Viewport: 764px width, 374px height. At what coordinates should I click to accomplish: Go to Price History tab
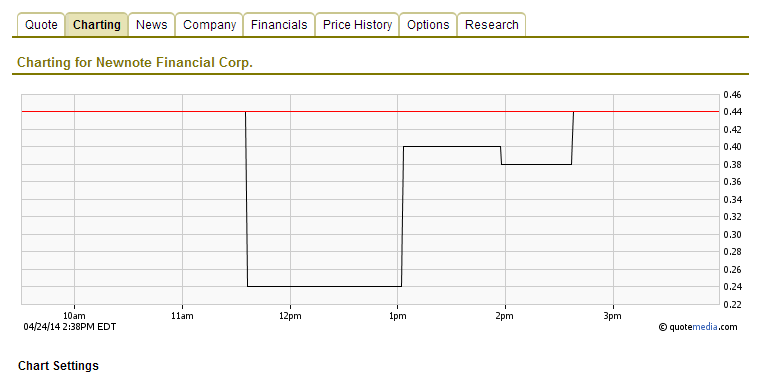(357, 25)
